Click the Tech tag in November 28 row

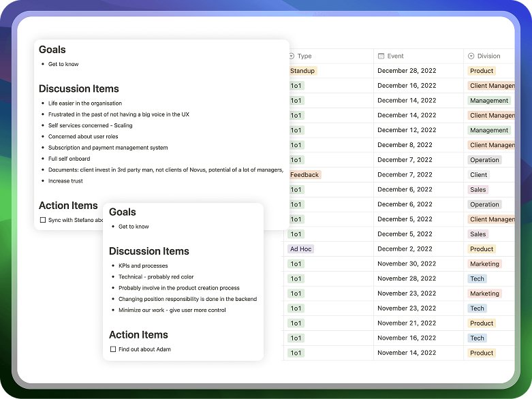(x=477, y=278)
